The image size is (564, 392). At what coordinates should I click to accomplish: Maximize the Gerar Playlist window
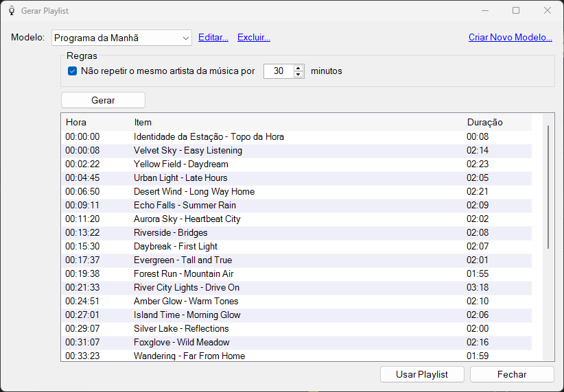[516, 10]
